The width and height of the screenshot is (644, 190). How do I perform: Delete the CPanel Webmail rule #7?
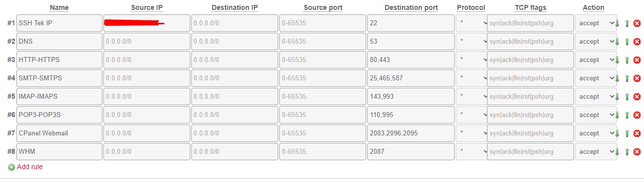(x=637, y=133)
